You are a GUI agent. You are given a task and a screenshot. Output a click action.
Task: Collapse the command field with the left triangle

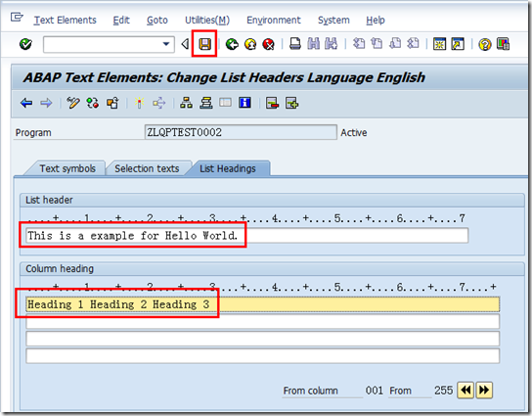point(185,44)
